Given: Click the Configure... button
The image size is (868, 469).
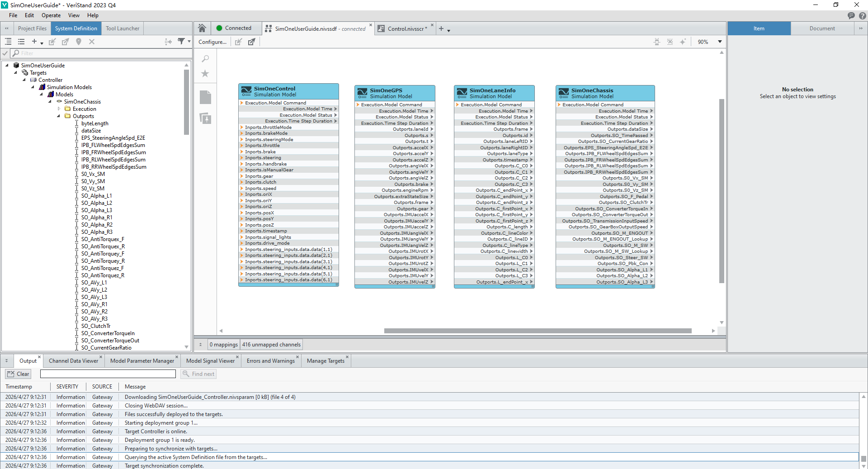Looking at the screenshot, I should [212, 42].
